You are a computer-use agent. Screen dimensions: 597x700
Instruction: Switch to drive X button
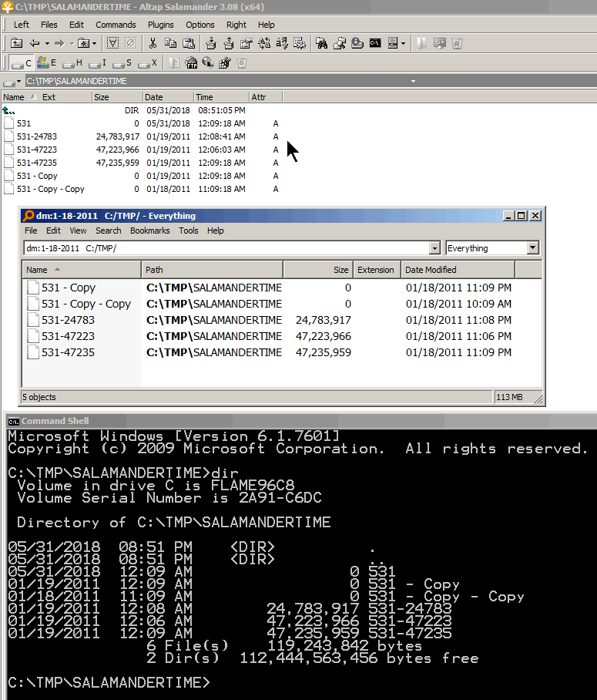pos(148,63)
